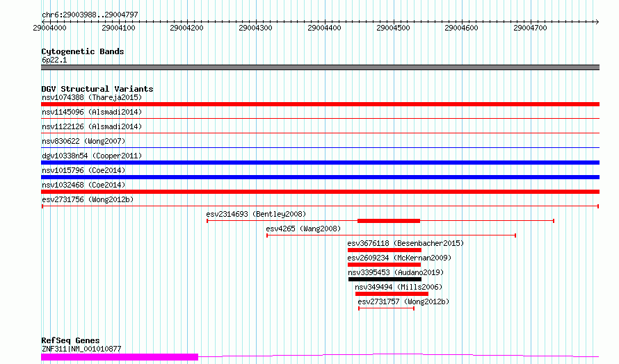This screenshot has width=619, height=364.
Task: Click the 6p22.1 band label
Action: (x=54, y=60)
